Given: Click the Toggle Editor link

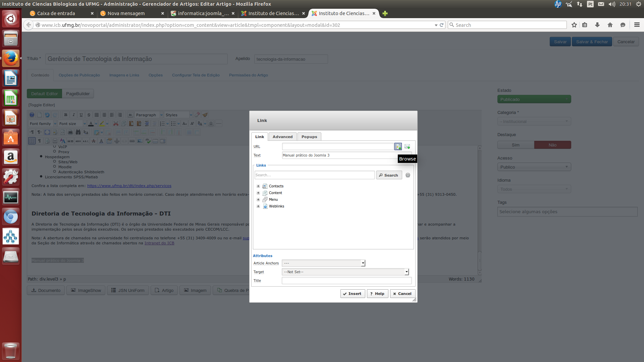Looking at the screenshot, I should point(42,105).
